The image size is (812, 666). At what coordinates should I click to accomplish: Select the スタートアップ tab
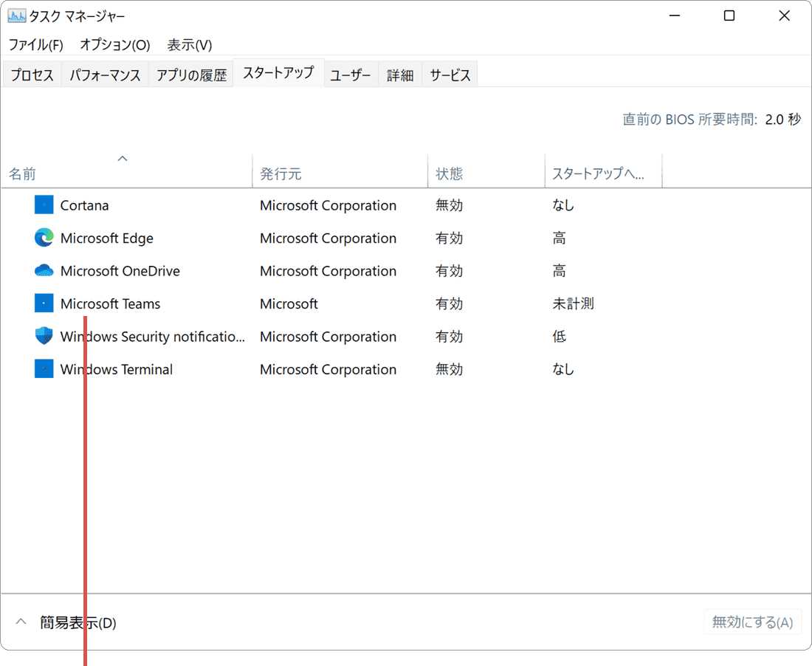278,73
